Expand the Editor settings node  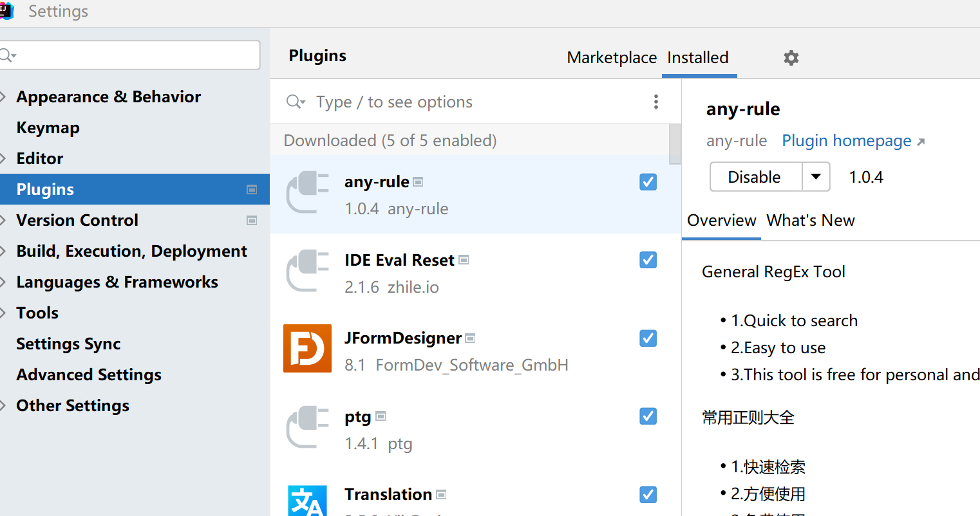click(x=3, y=158)
